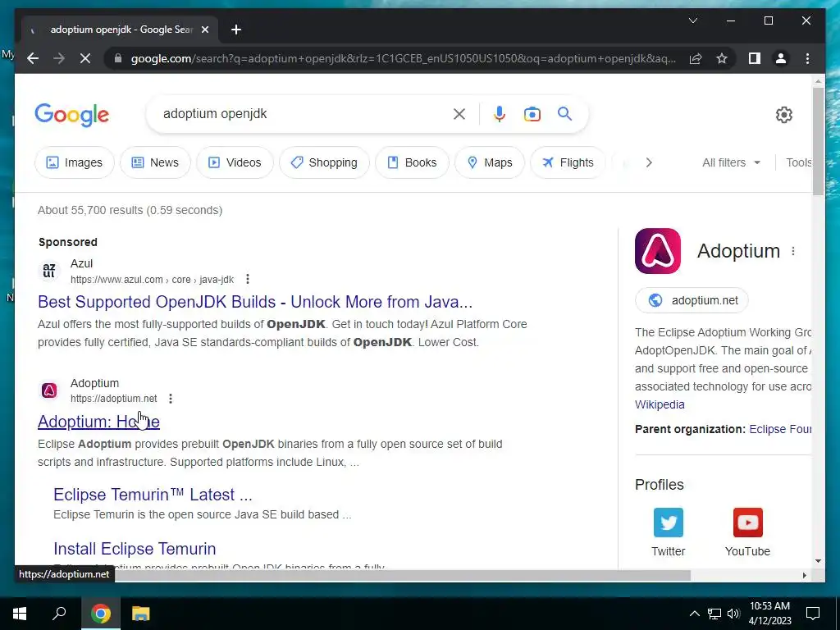Open the Tools option

coord(799,162)
